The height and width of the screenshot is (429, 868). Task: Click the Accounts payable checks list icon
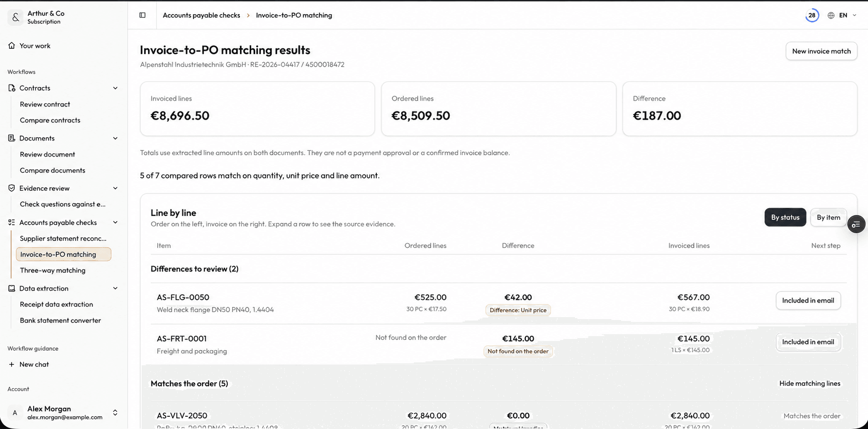12,222
